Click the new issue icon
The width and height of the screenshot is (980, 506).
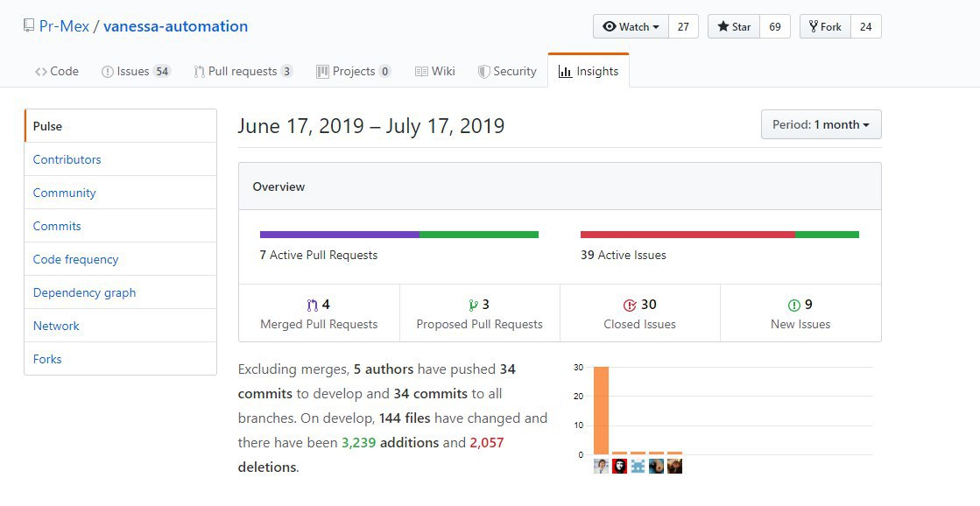coord(793,306)
